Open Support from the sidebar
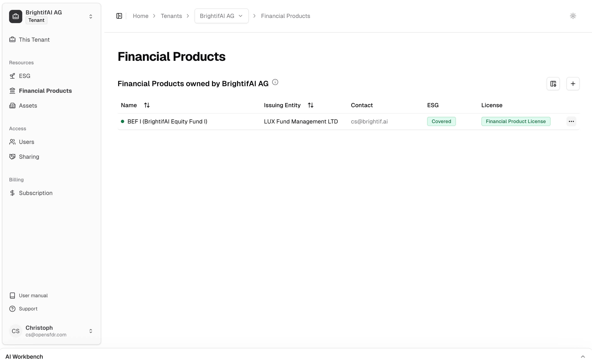Viewport: 592px width, 364px height. (28, 309)
